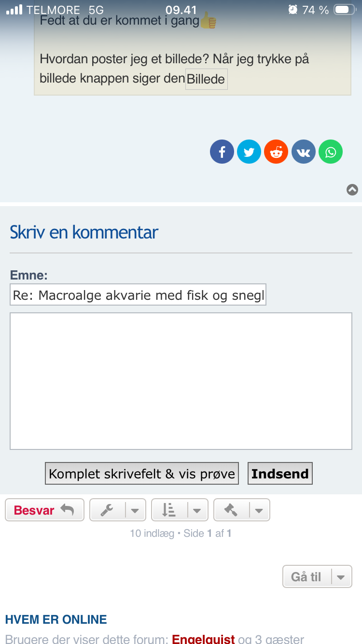Image resolution: width=362 pixels, height=644 pixels.
Task: Share the post on VK
Action: click(x=304, y=152)
